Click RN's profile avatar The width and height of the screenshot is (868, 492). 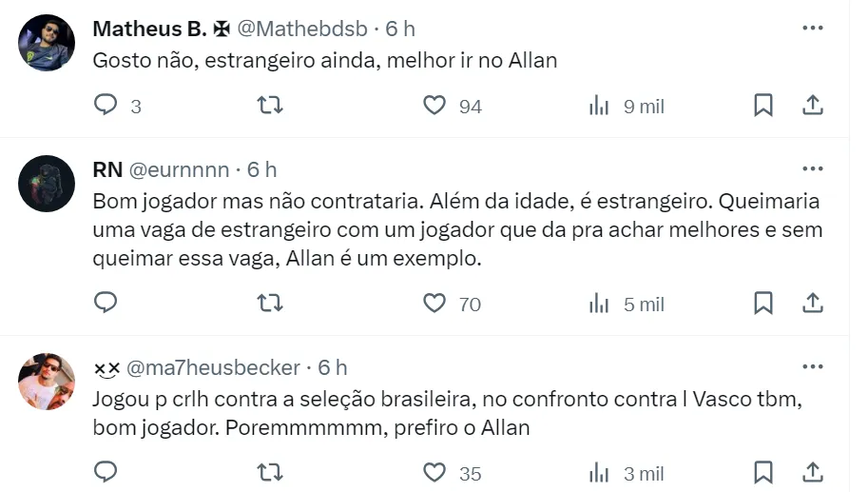pyautogui.click(x=47, y=184)
